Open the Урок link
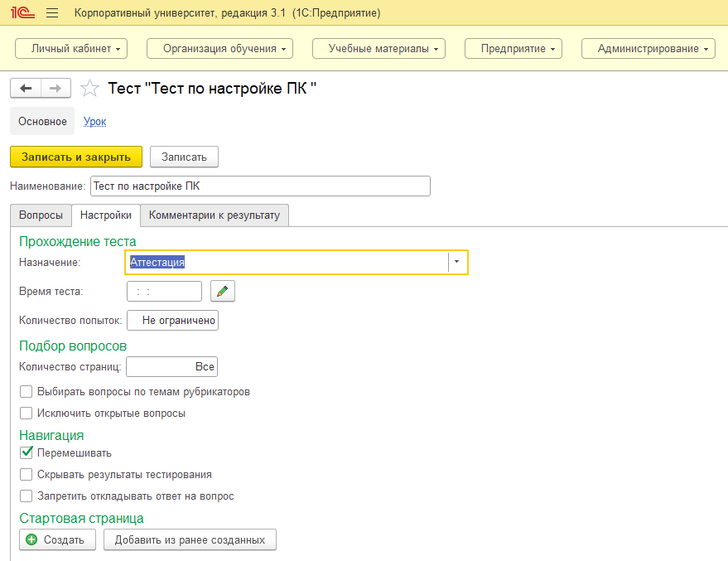 (94, 121)
